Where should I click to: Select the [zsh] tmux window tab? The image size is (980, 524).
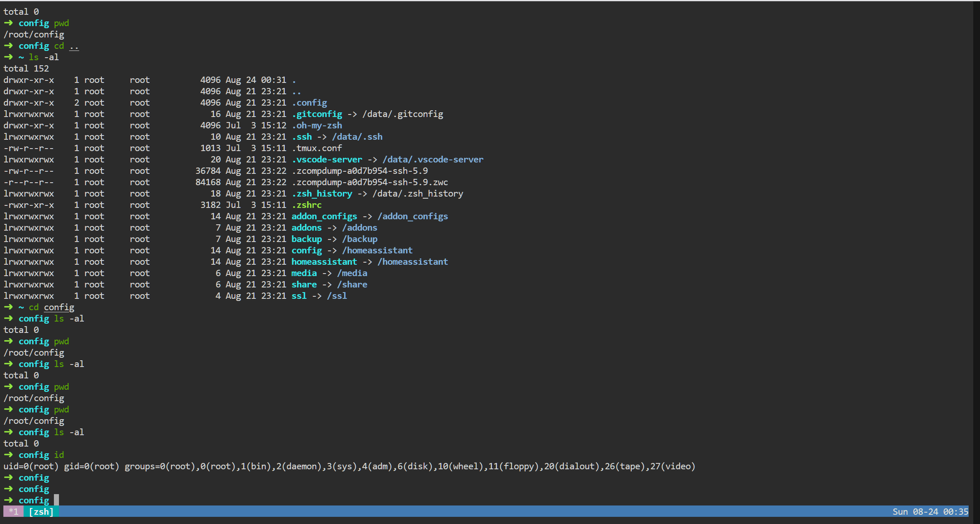click(41, 512)
